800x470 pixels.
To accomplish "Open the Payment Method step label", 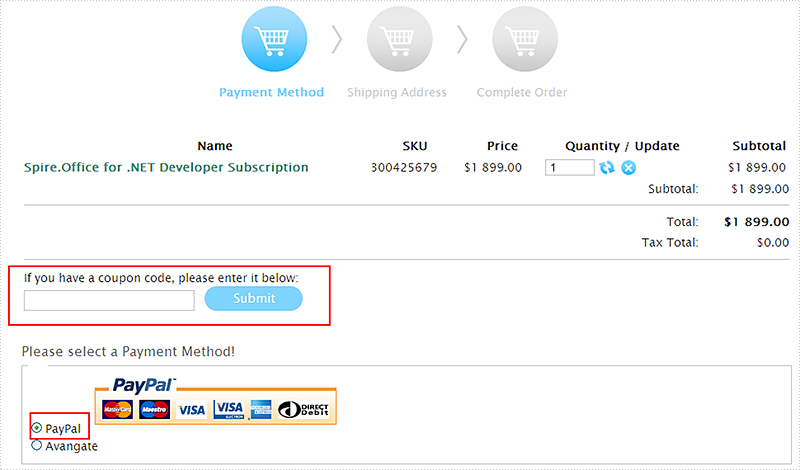I will click(271, 92).
